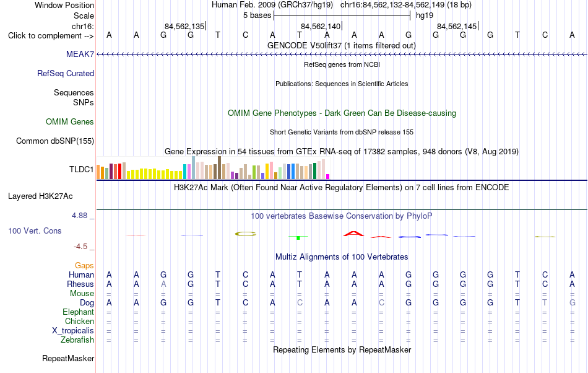Click the 'hg19' text beside scale bar
Image resolution: width=588 pixels, height=373 pixels.
click(425, 15)
